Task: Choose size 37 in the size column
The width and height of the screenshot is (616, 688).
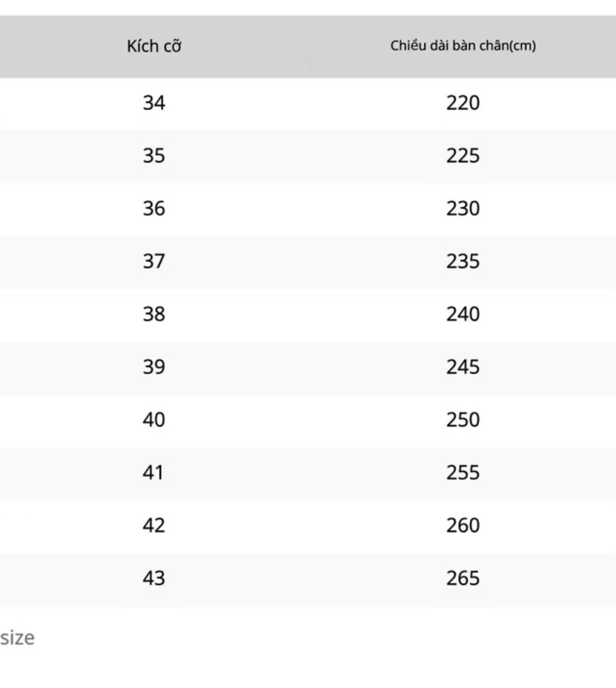Action: coord(154,261)
